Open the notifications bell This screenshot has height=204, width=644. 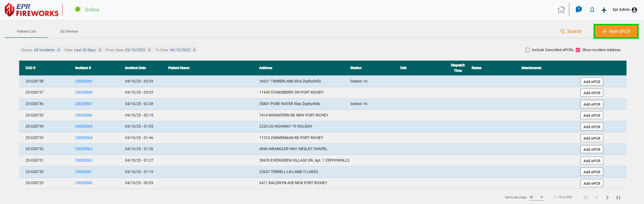pyautogui.click(x=592, y=10)
